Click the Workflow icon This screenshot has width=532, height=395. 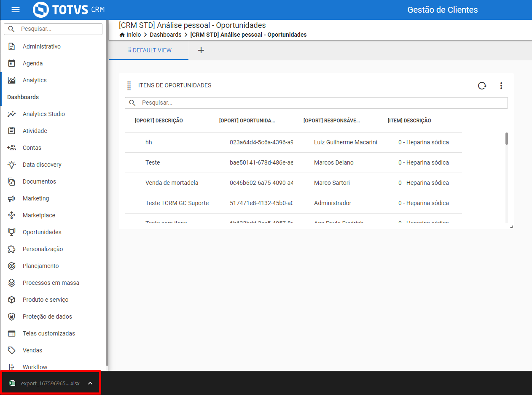click(x=12, y=367)
